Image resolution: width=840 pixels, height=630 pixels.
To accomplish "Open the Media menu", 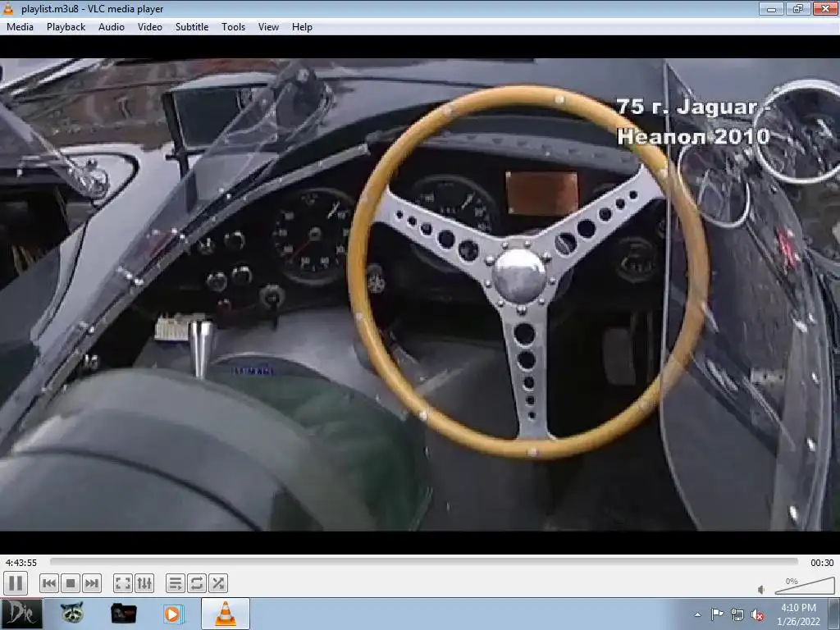I will (x=20, y=27).
